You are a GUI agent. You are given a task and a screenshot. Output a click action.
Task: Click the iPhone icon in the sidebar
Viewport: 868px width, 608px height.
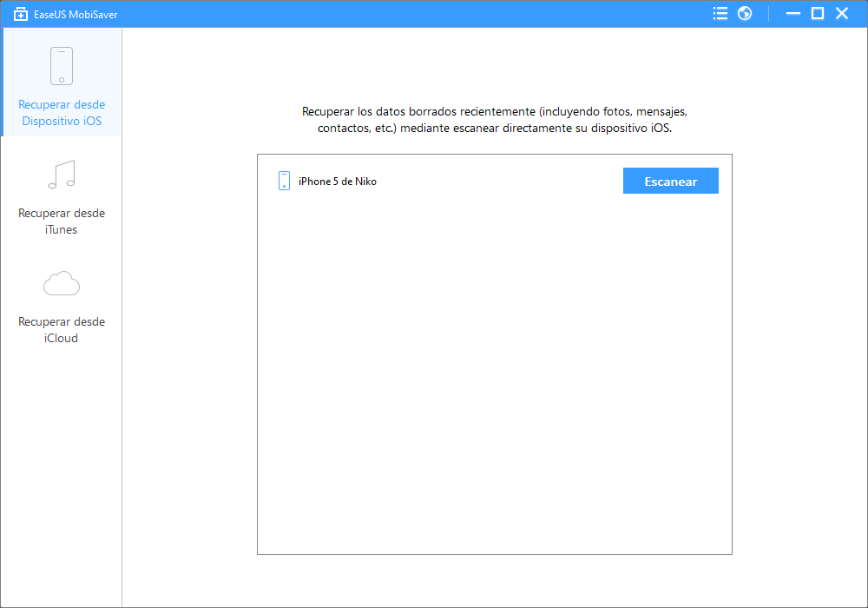tap(61, 66)
